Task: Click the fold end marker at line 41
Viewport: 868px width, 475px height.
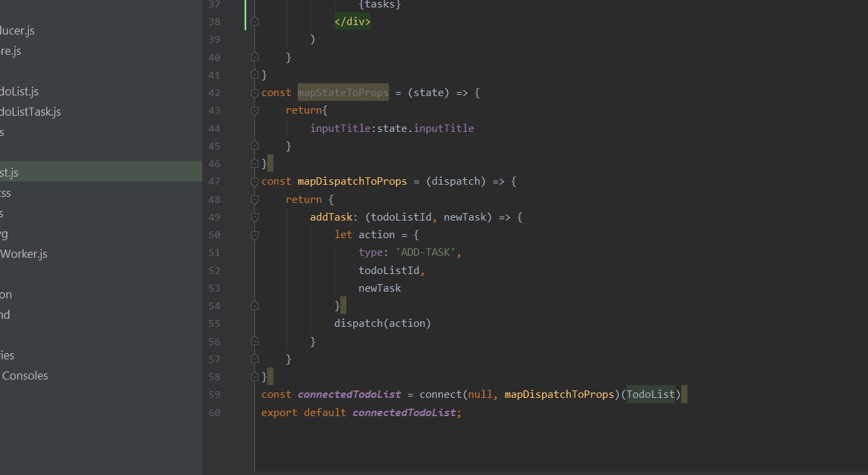Action: [254, 74]
